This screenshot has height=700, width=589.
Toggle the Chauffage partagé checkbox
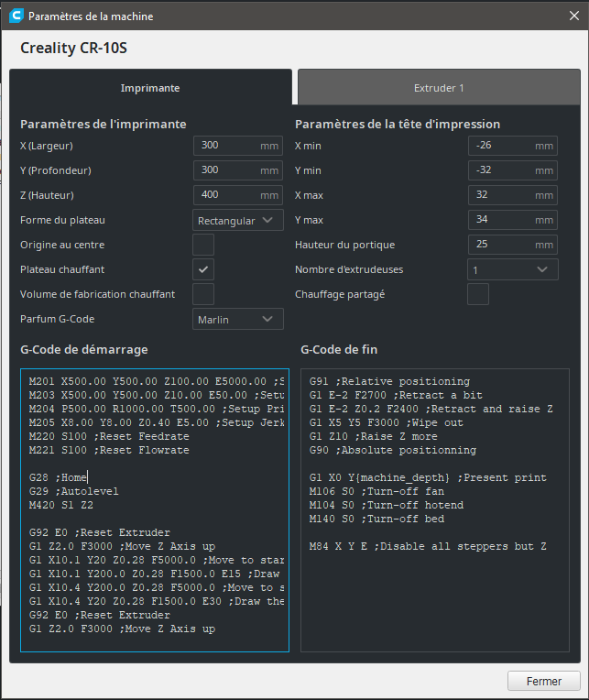478,294
